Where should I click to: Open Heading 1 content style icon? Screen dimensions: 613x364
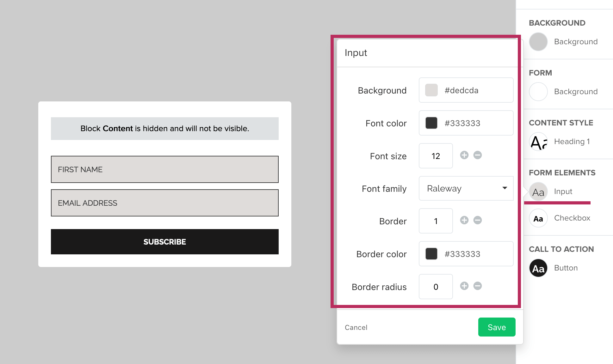point(538,142)
